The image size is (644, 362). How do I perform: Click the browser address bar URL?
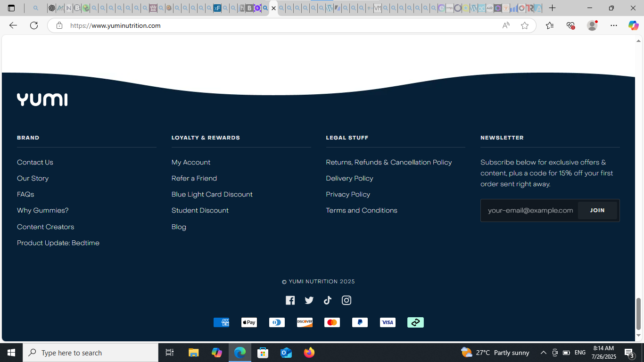click(x=115, y=25)
